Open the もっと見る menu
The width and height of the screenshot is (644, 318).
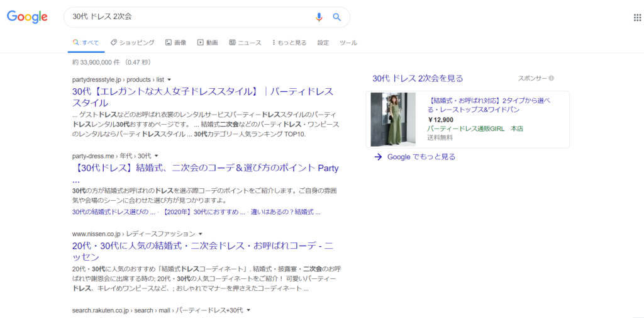tap(289, 42)
